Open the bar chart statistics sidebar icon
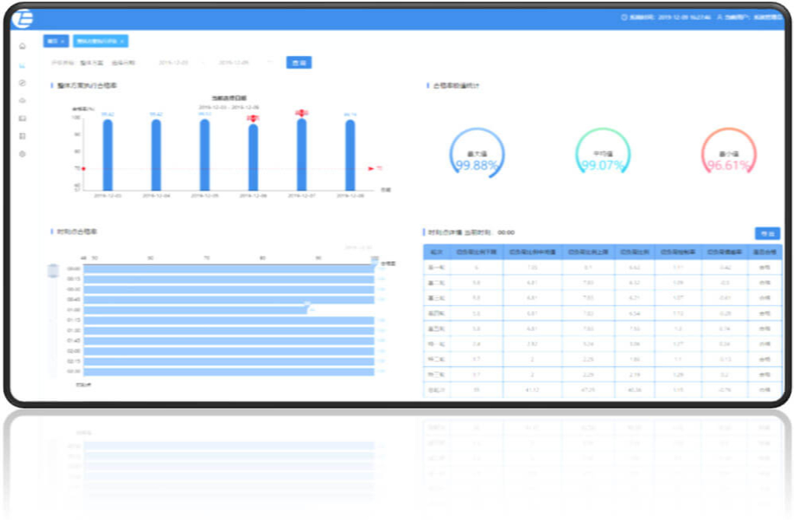794x532 pixels. pos(22,65)
